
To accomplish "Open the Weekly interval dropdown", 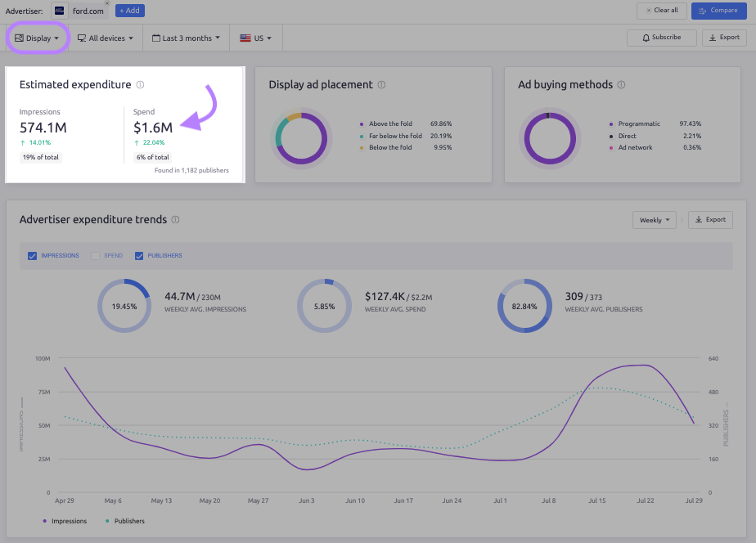I will (653, 219).
